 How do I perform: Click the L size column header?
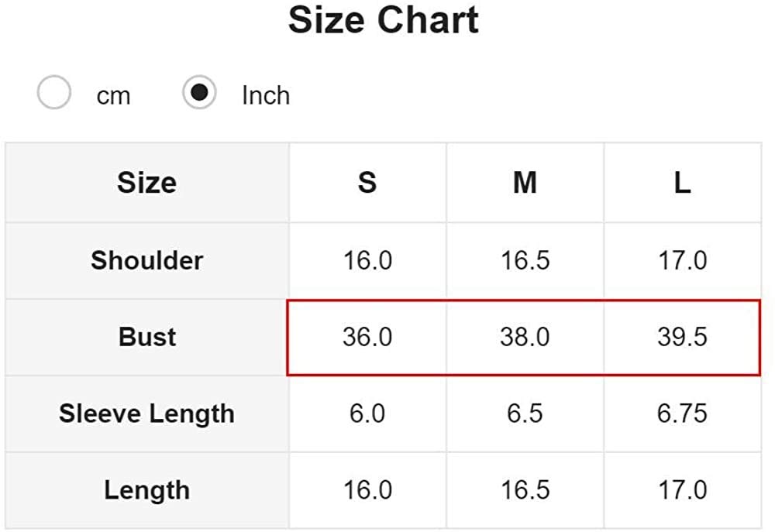682,183
